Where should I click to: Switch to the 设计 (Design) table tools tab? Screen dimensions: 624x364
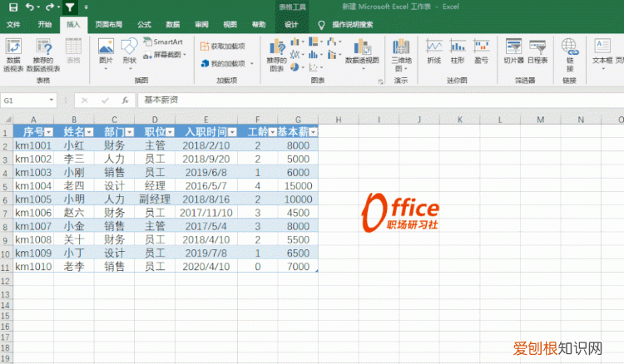pos(291,25)
